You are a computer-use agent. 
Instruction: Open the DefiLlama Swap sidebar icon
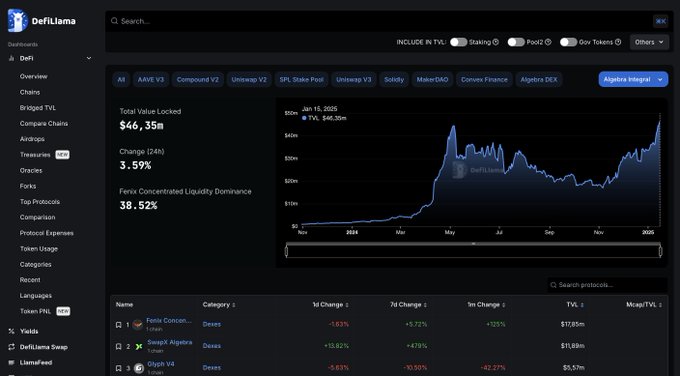click(11, 347)
